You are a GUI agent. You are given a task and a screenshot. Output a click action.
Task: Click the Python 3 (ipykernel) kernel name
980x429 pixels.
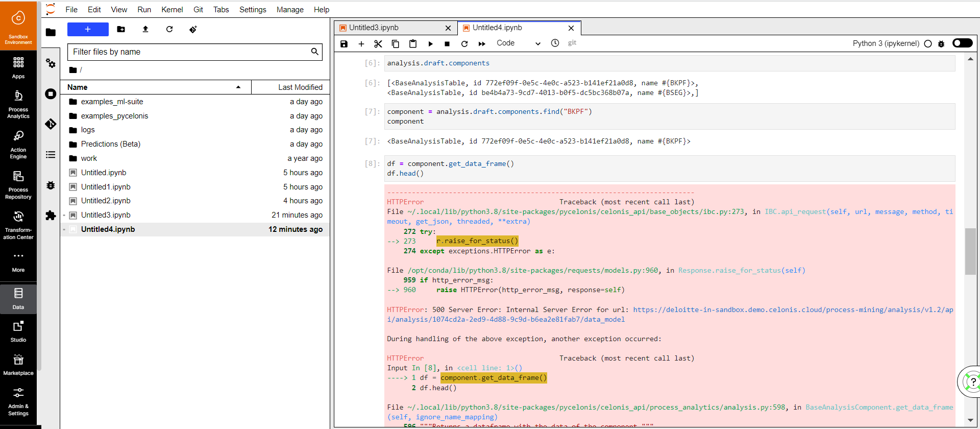[886, 43]
